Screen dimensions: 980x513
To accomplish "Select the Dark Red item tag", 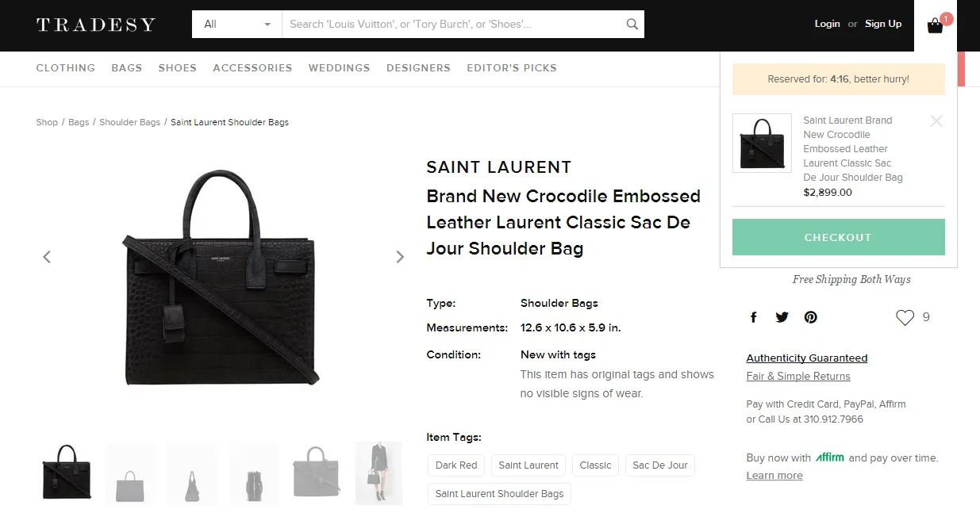I will coord(456,465).
